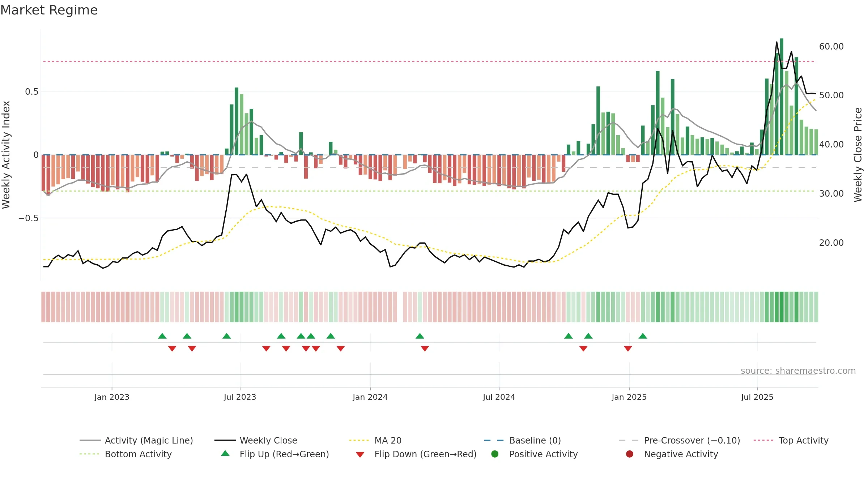Click the Jan 2023 axis label

[x=112, y=397]
